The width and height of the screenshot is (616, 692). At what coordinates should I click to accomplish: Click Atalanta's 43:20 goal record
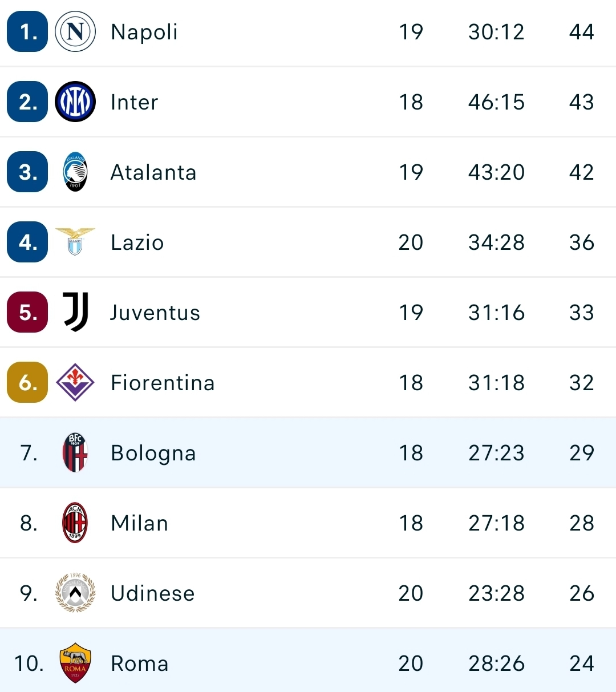click(495, 172)
